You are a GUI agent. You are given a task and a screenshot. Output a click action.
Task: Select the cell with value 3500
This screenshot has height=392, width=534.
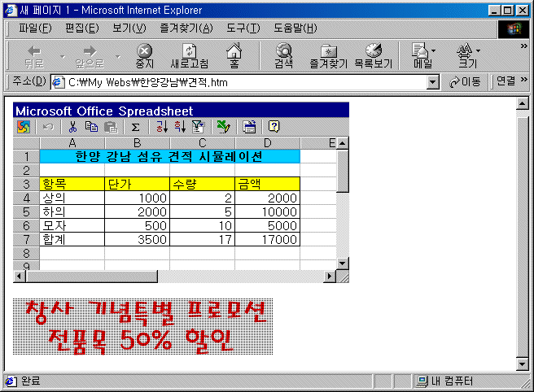point(138,239)
